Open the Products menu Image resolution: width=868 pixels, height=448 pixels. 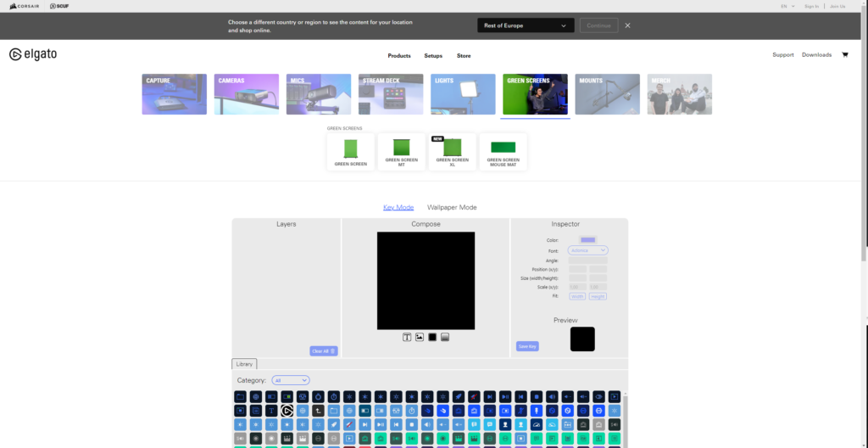(x=399, y=55)
